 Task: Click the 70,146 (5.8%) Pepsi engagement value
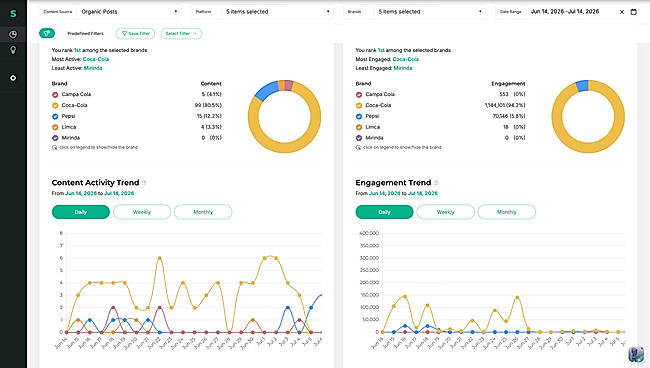pyautogui.click(x=509, y=116)
